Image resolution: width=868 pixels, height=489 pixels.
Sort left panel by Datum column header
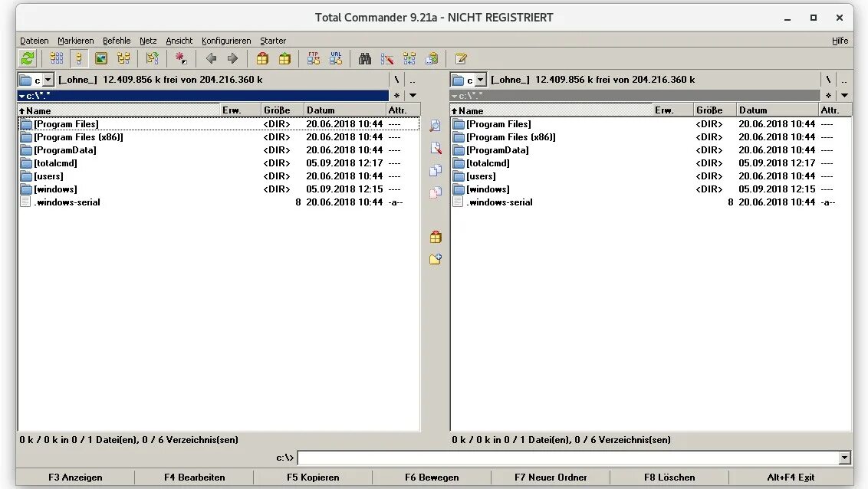345,110
